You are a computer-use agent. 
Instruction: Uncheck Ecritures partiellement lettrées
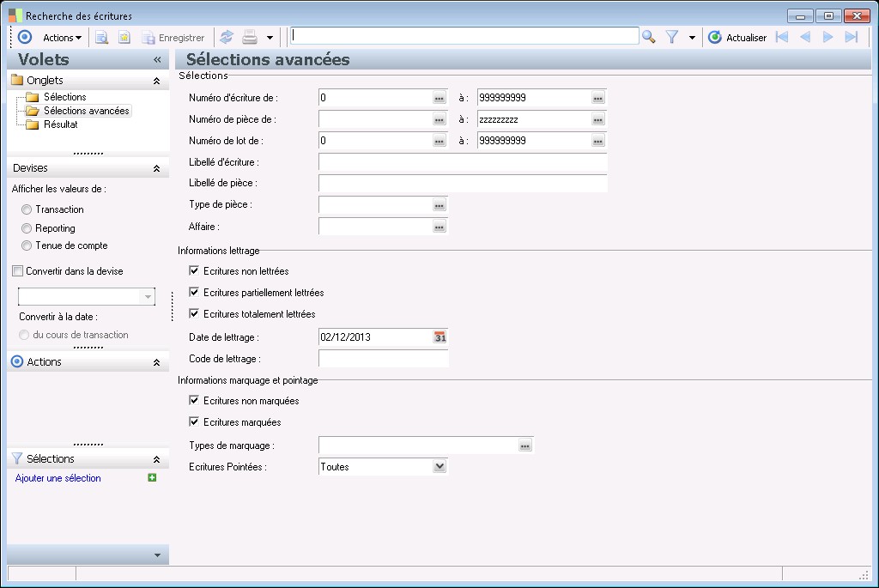[194, 292]
